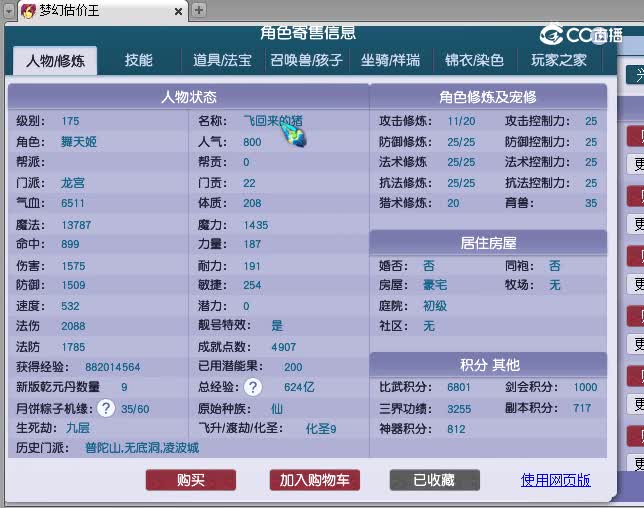Click the 积分 其他 section header

(488, 365)
